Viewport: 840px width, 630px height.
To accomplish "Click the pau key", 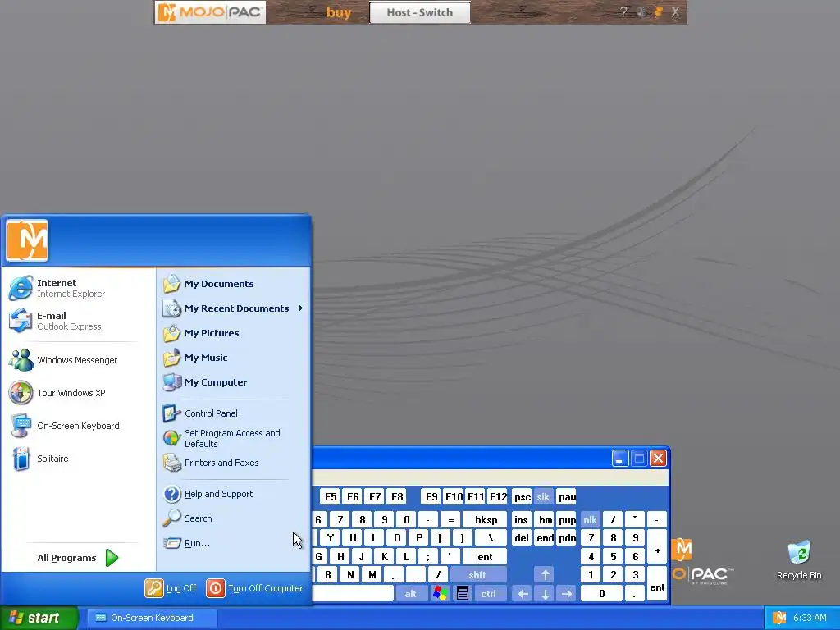I will 566,496.
